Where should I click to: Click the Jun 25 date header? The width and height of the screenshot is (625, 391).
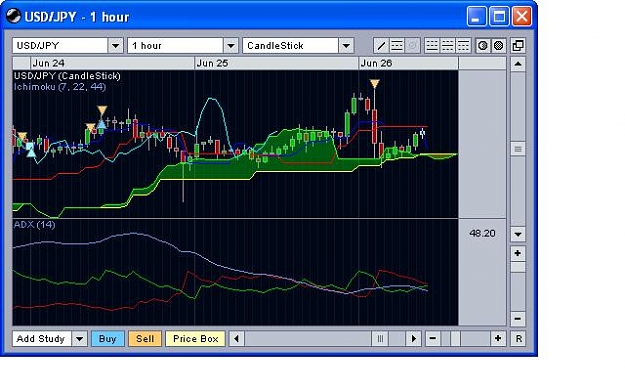pos(212,63)
